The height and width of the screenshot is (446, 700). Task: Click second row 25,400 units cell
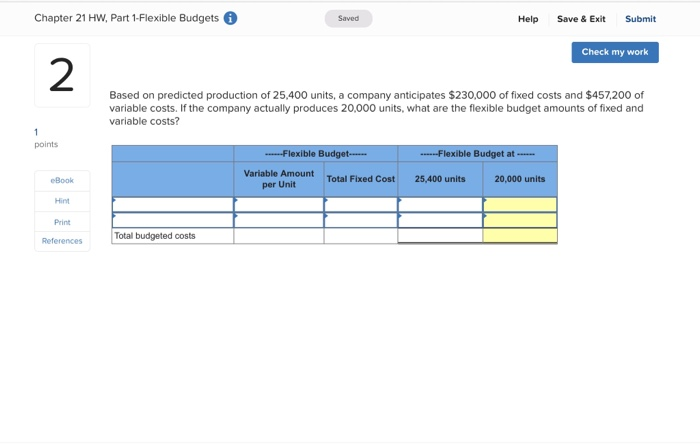pos(440,220)
